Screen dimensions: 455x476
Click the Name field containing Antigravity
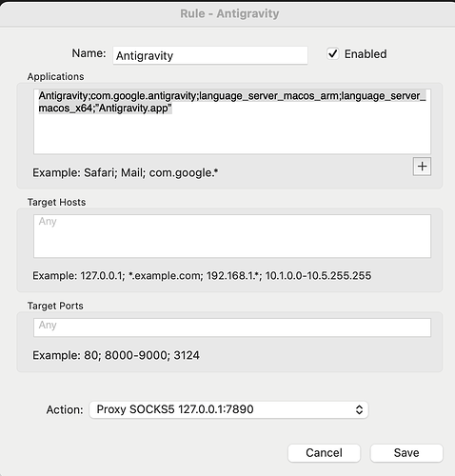coord(210,55)
